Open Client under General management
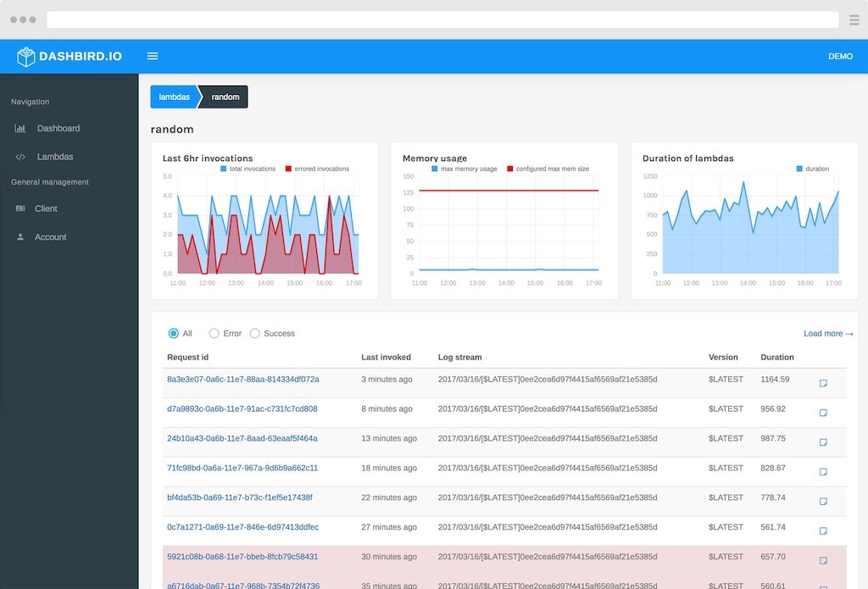The image size is (868, 589). point(46,208)
